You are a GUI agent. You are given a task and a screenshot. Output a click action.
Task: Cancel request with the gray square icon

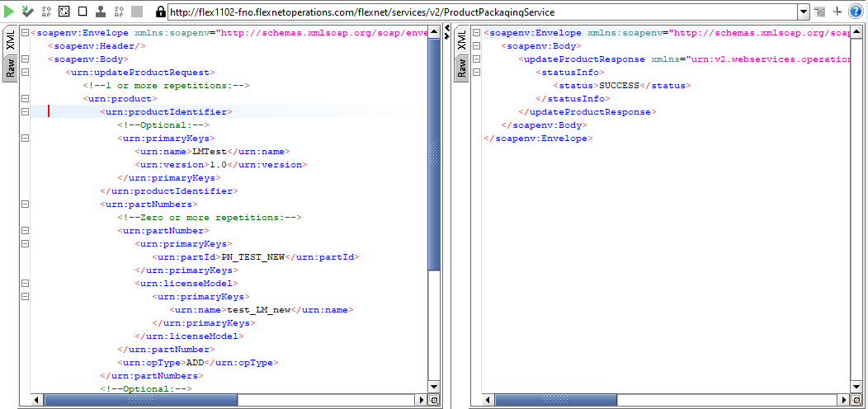tap(137, 11)
